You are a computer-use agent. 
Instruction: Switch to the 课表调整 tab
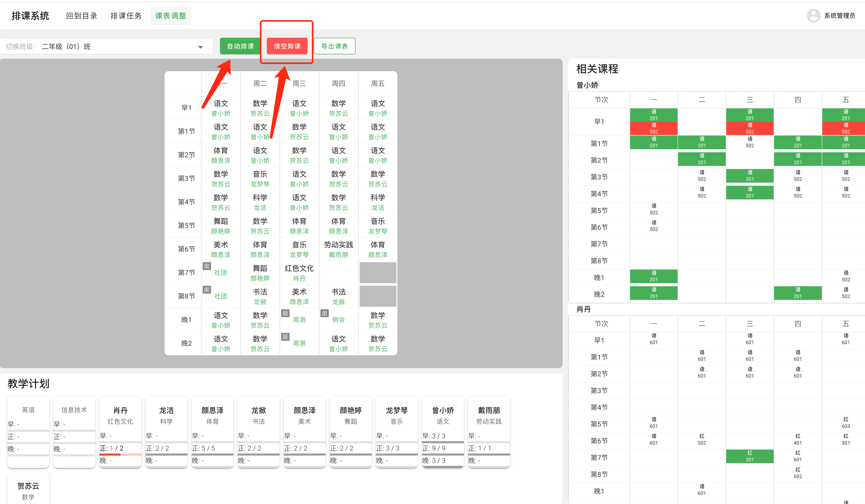pyautogui.click(x=171, y=15)
